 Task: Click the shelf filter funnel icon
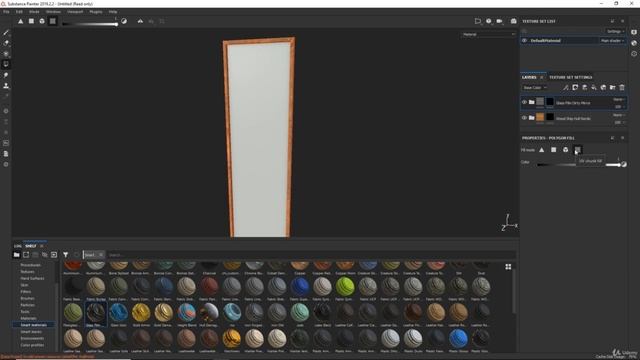pos(65,255)
